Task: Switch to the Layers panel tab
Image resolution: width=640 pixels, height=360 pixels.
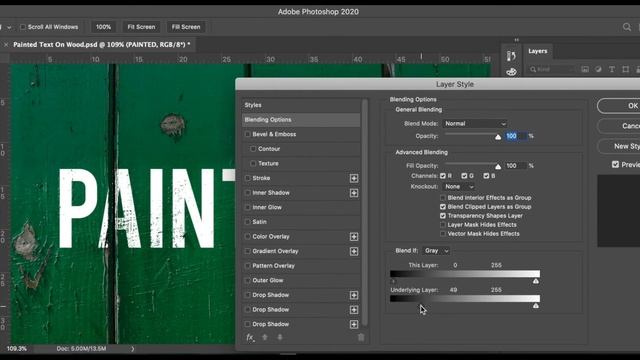Action: point(538,51)
